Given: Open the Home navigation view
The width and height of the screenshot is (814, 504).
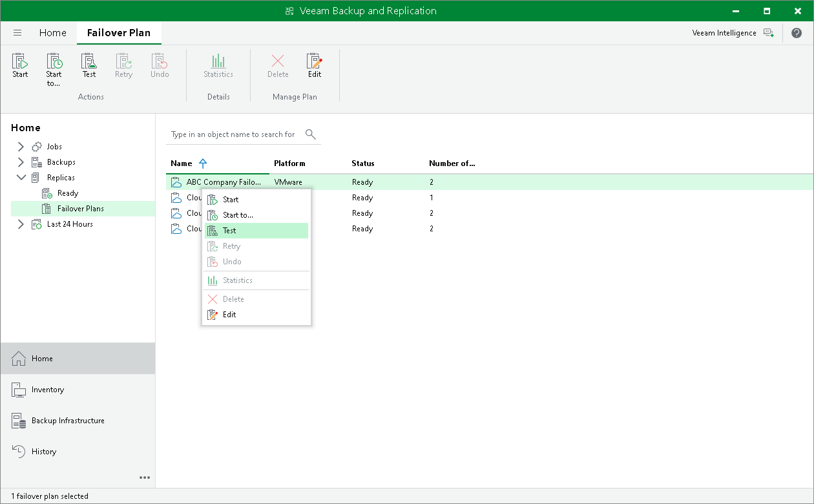Looking at the screenshot, I should pos(78,359).
